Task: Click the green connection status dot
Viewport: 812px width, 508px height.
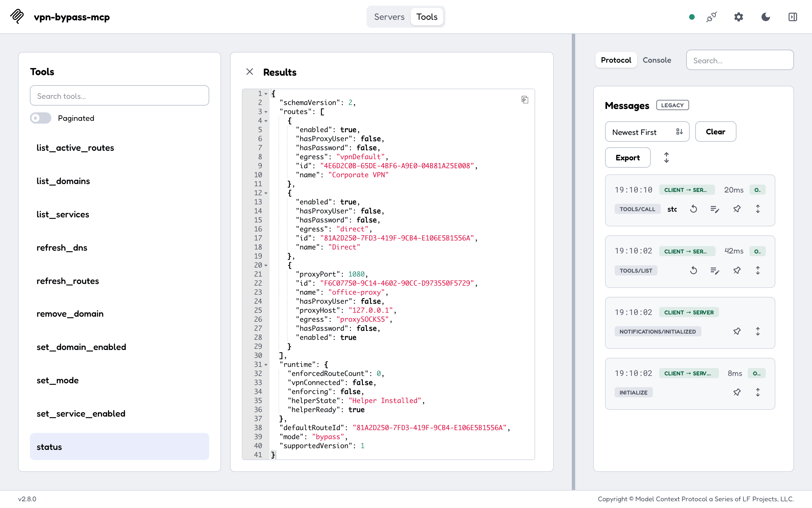Action: click(x=692, y=17)
